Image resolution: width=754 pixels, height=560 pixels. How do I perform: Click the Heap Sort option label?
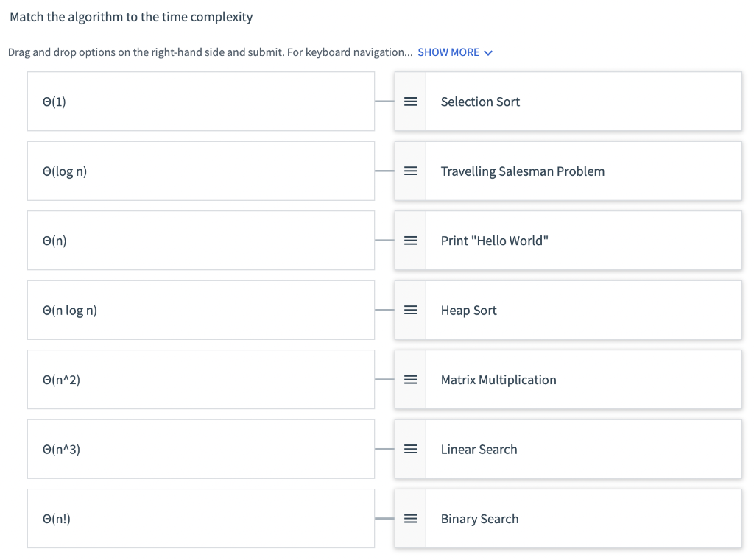(x=468, y=311)
